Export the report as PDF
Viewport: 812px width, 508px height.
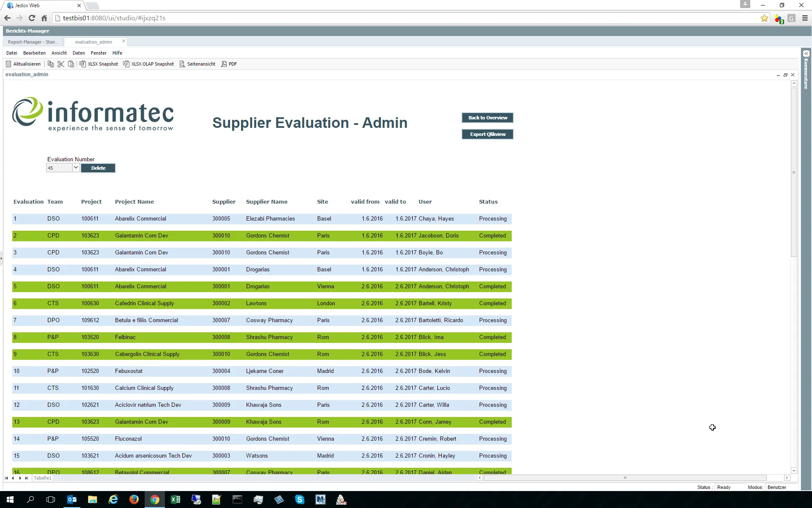click(x=229, y=64)
